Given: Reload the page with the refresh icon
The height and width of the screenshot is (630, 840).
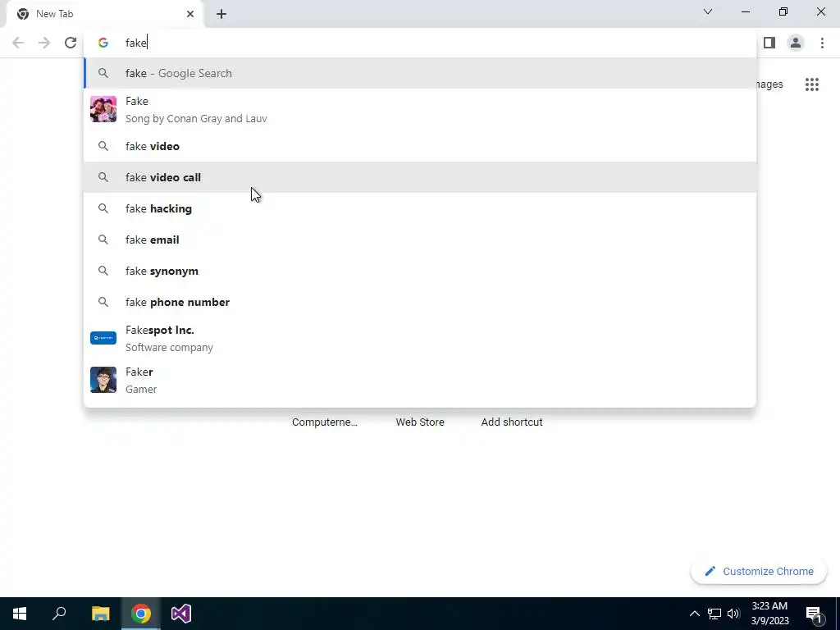Looking at the screenshot, I should click(x=71, y=43).
